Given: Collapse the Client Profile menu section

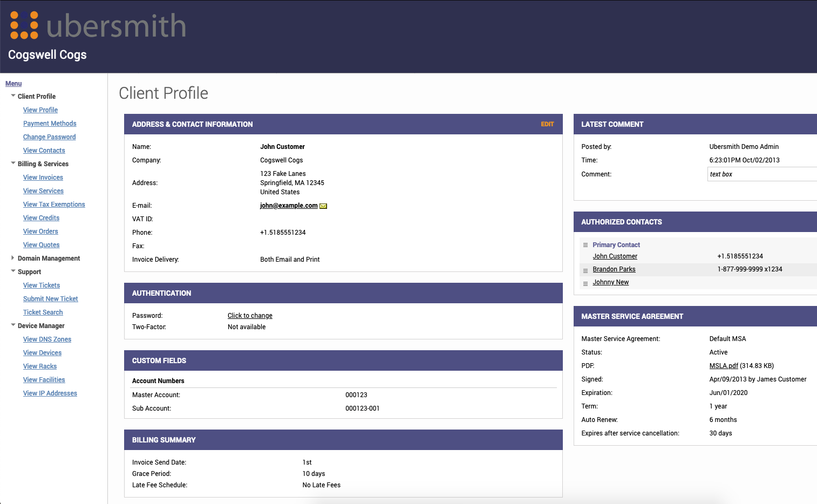Looking at the screenshot, I should tap(13, 96).
